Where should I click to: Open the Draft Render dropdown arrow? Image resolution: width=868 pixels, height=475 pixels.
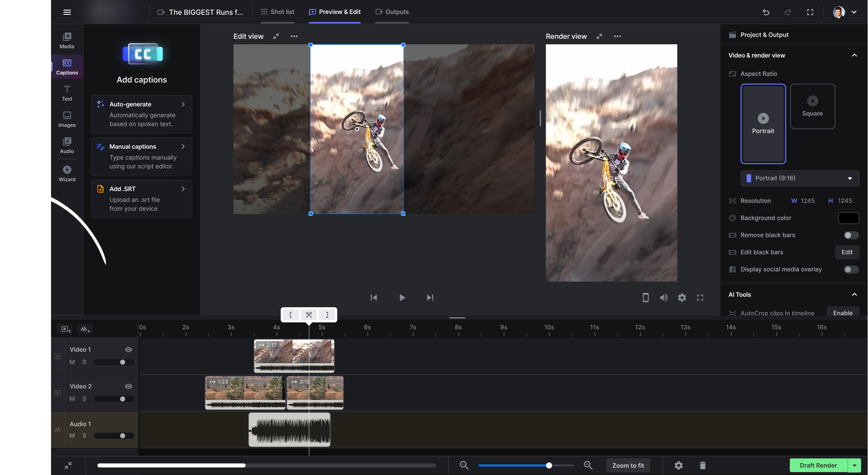tap(855, 465)
